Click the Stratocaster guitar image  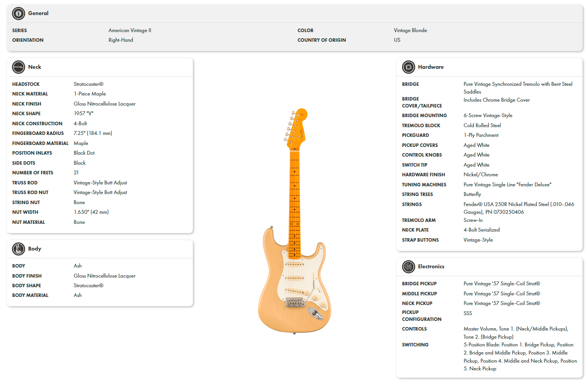pyautogui.click(x=295, y=221)
